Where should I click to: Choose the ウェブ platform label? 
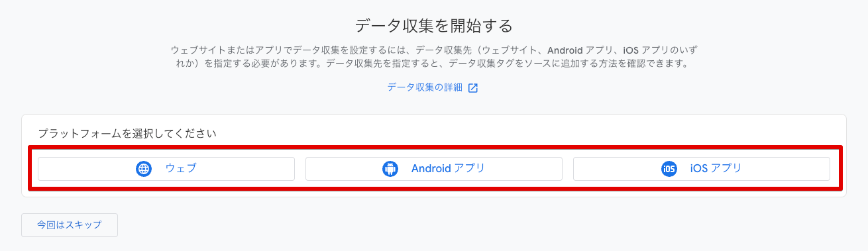[181, 168]
